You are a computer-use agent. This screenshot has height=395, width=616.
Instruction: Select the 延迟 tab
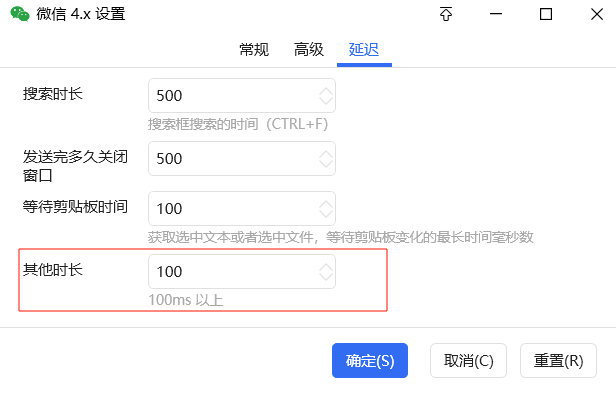(x=364, y=50)
